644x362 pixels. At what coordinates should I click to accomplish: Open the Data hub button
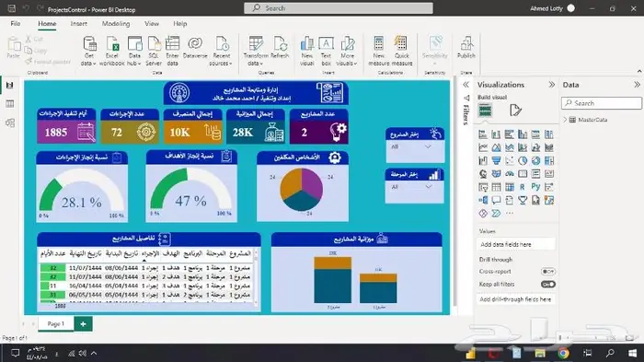pyautogui.click(x=134, y=51)
